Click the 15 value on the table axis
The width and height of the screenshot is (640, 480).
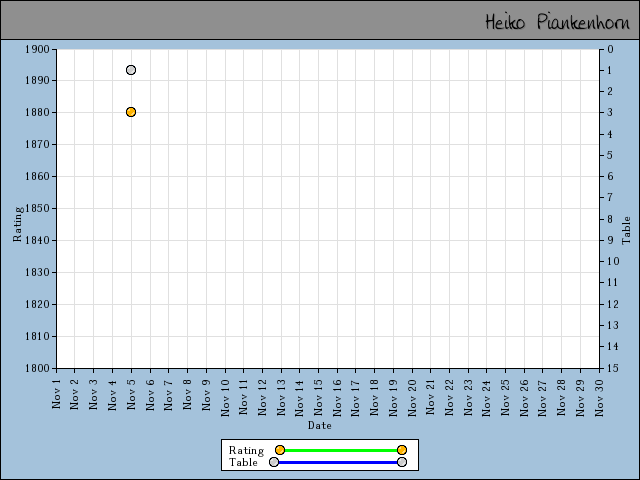click(611, 368)
